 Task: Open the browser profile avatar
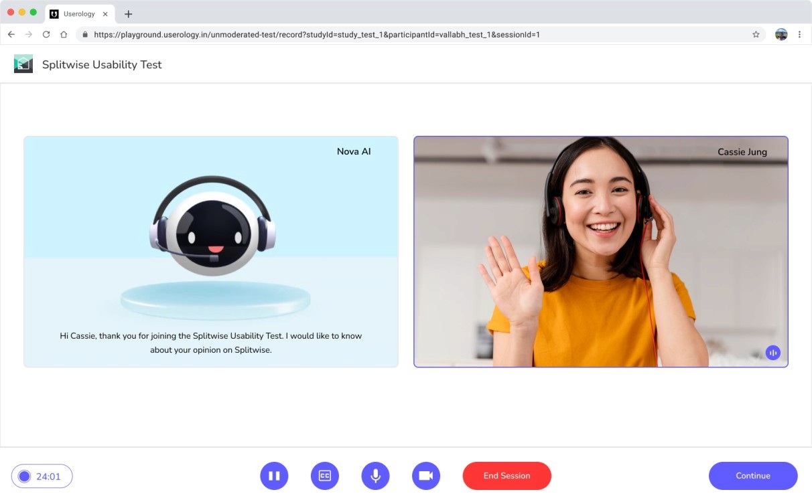[x=781, y=34]
